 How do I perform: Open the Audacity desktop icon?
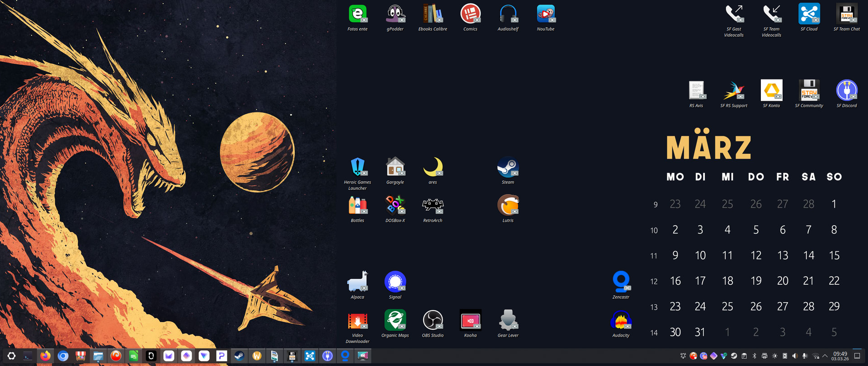[621, 321]
